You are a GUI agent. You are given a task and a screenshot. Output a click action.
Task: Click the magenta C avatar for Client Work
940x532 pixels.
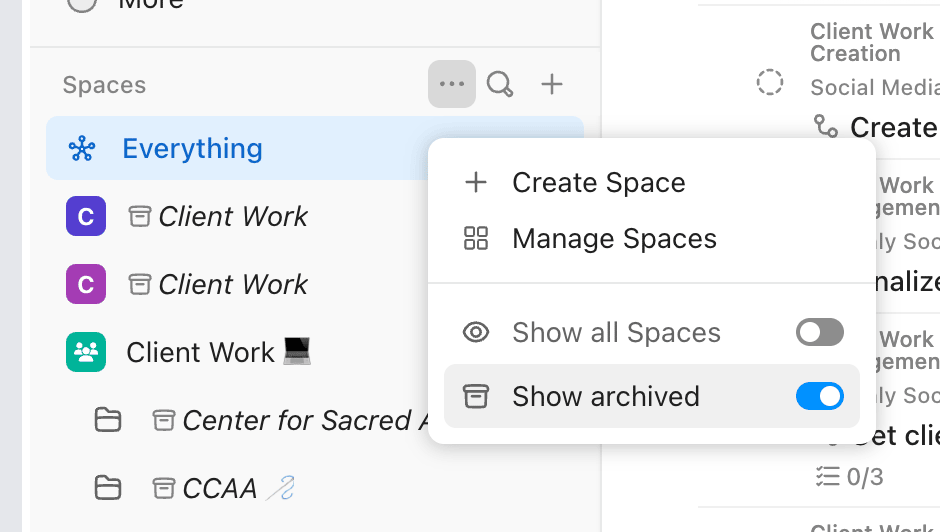[x=86, y=284]
